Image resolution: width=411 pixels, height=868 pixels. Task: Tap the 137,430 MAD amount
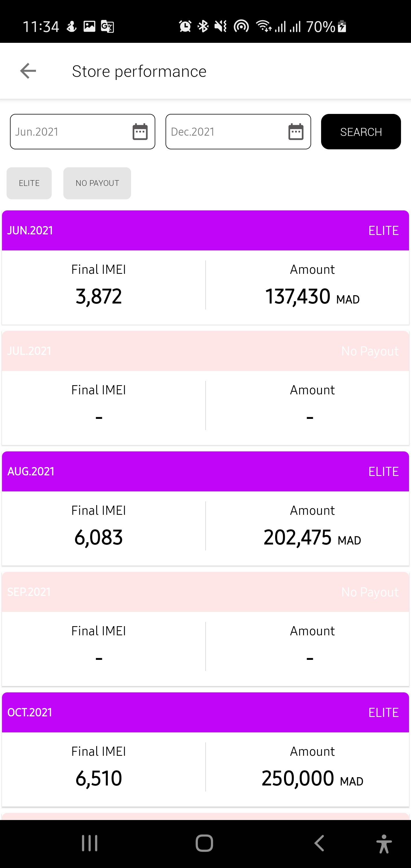click(x=312, y=297)
